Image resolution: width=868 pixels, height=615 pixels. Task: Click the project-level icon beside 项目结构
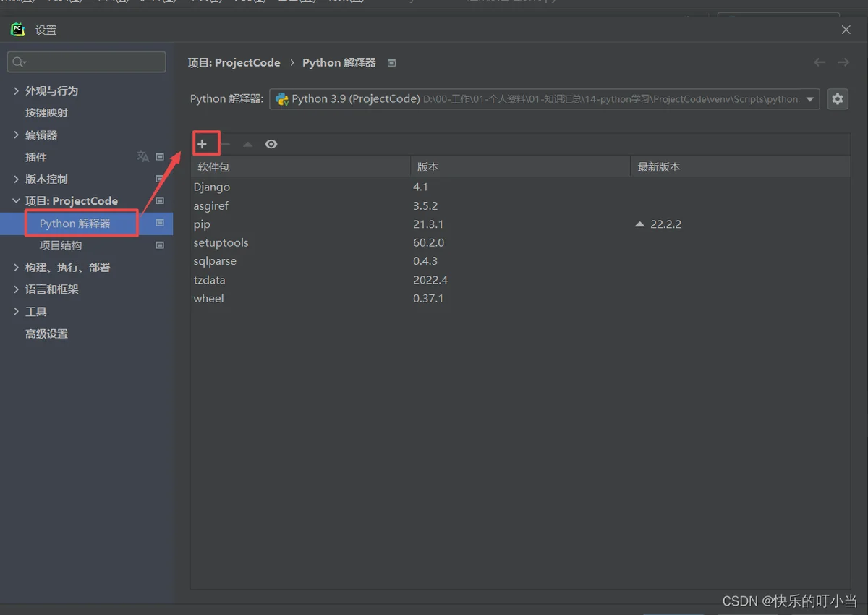(160, 245)
